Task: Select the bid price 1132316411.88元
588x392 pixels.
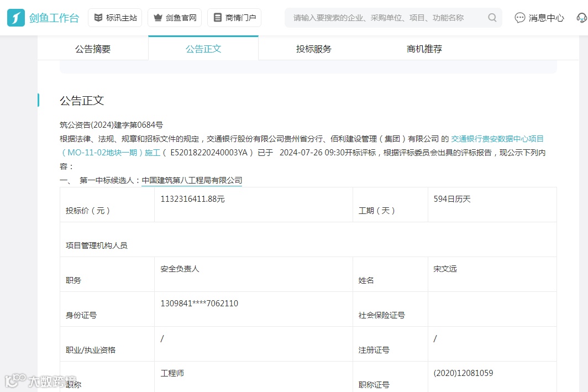Action: pos(192,199)
